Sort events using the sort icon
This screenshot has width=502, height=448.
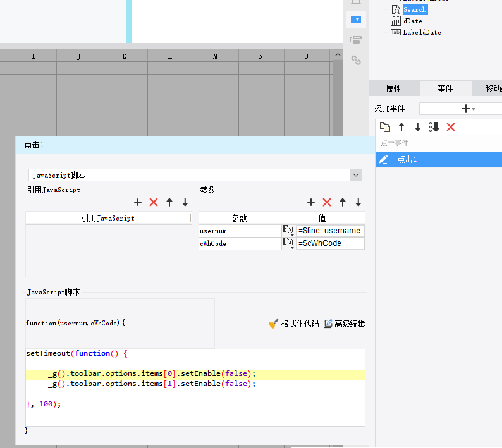pos(434,128)
